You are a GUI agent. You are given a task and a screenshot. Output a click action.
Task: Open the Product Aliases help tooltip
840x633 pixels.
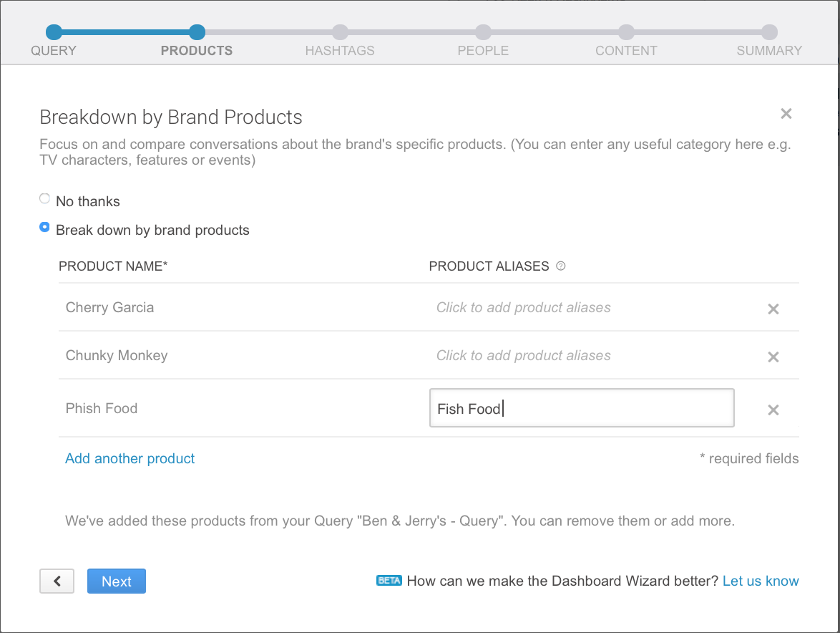(561, 266)
